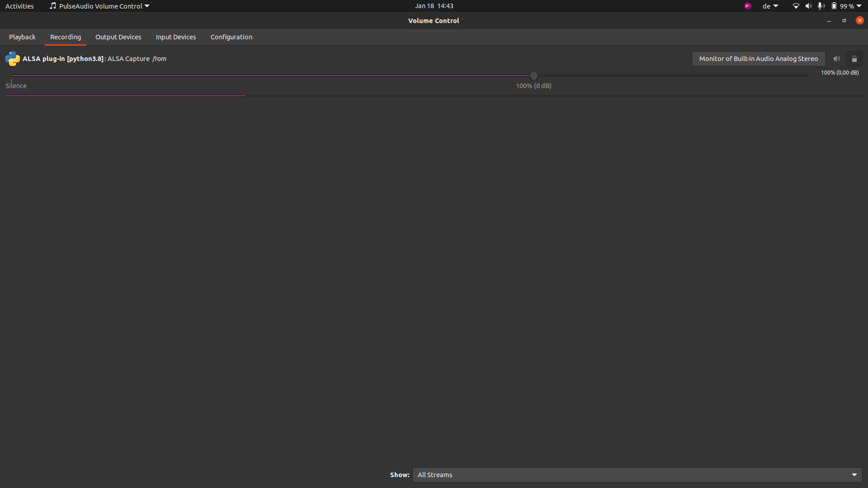Open the PulseAudio Volume Control app menu
Screen dimensions: 868x488
tap(99, 6)
